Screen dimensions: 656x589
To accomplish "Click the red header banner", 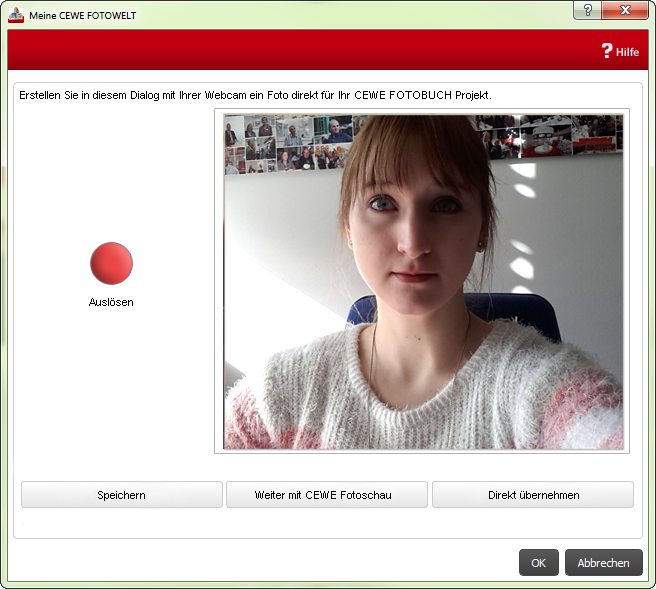I will point(300,50).
